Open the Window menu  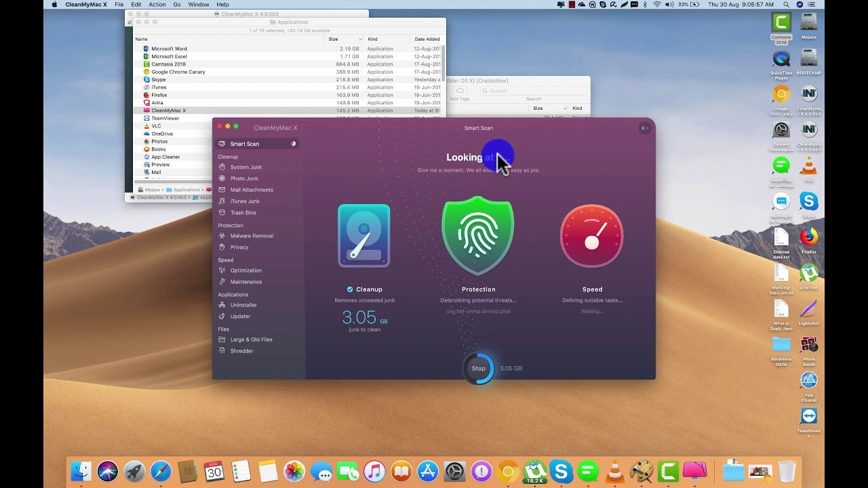pos(199,4)
